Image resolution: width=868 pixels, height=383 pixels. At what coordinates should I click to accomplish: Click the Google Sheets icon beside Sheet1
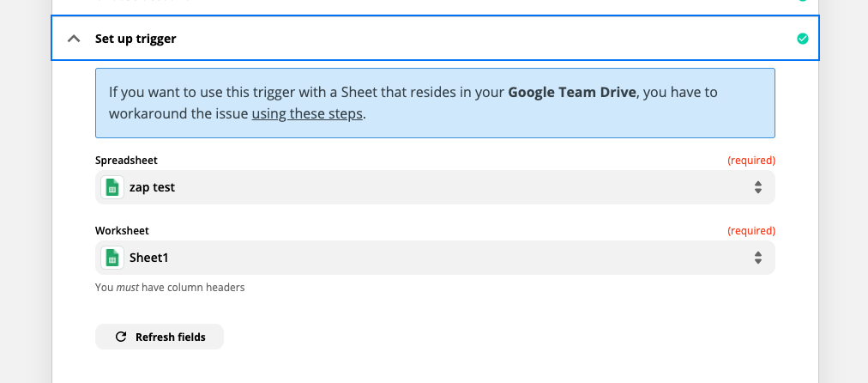tap(111, 258)
